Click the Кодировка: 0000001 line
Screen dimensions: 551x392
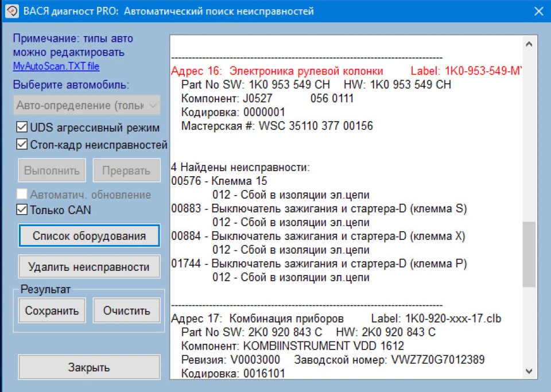point(233,112)
